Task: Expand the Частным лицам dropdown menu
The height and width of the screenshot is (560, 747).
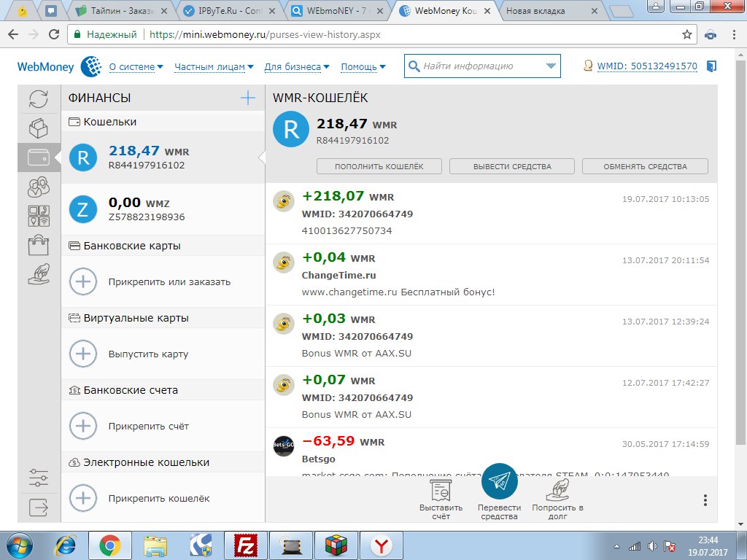Action: click(x=214, y=67)
